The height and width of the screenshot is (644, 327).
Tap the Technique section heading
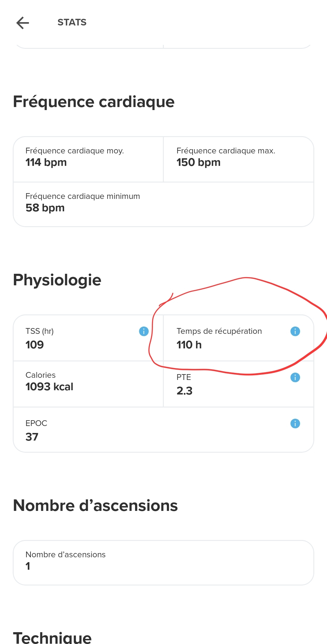click(52, 637)
